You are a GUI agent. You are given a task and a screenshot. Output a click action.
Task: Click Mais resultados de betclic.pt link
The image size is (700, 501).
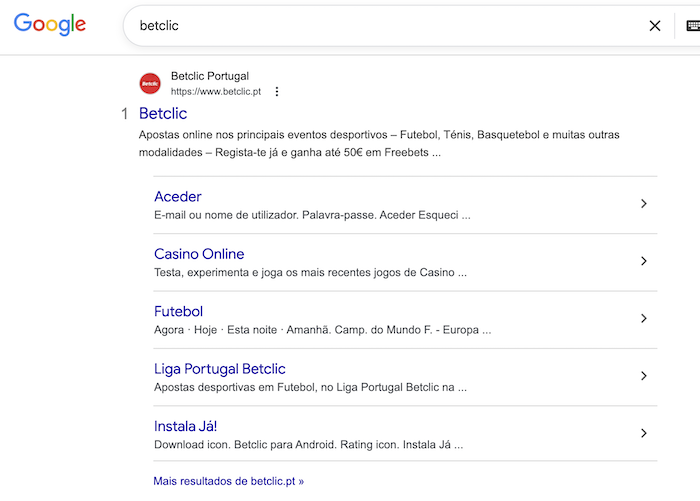[x=229, y=481]
